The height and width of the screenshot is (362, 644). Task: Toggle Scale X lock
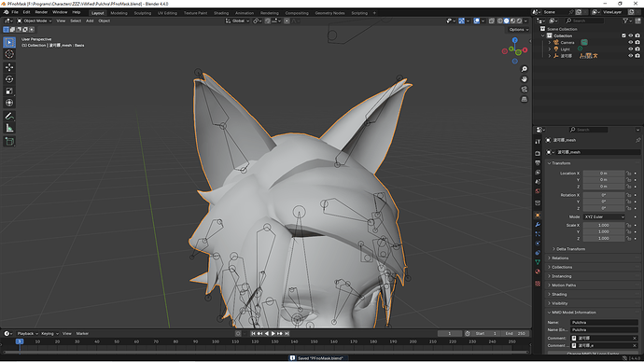(x=628, y=225)
